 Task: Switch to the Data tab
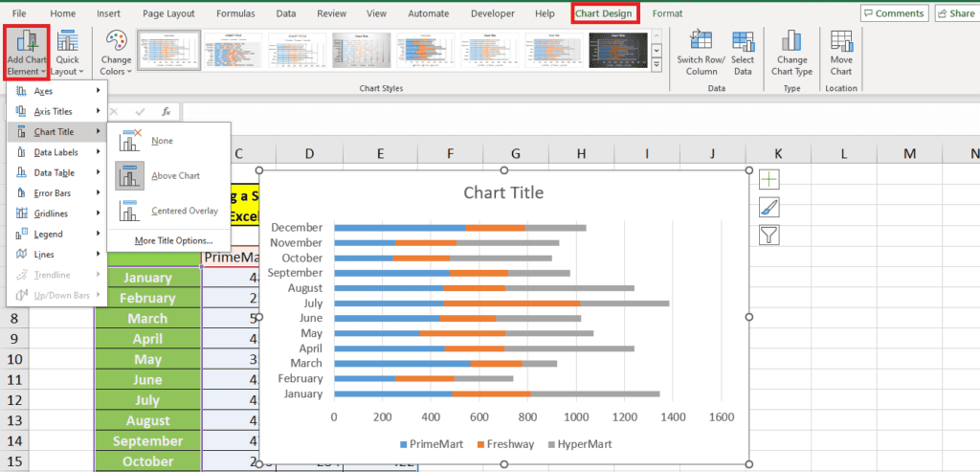tap(285, 13)
